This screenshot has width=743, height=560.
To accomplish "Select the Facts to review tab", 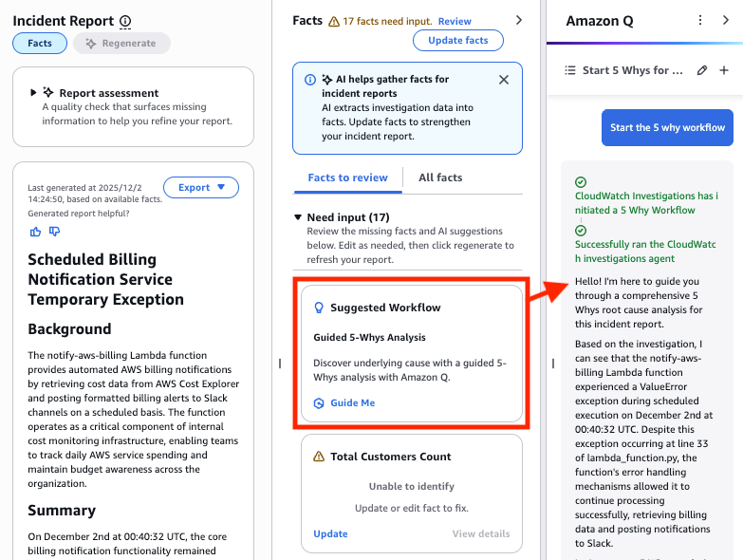I will point(348,177).
